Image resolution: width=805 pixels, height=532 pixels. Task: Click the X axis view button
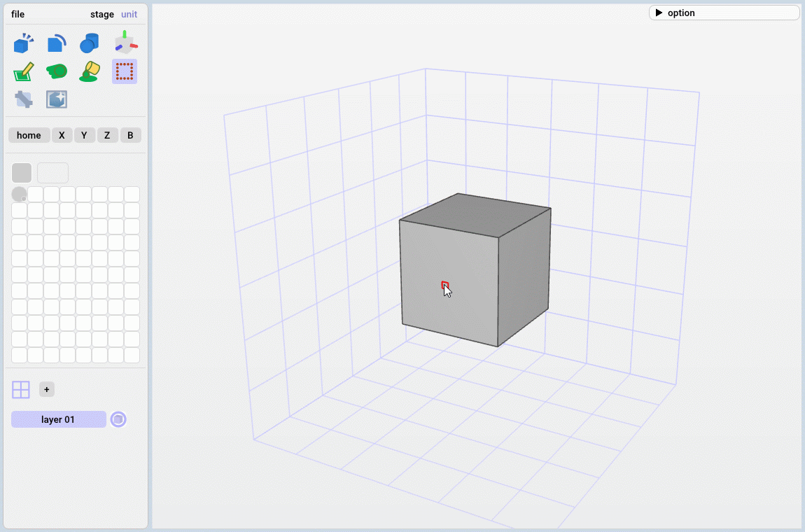click(62, 135)
